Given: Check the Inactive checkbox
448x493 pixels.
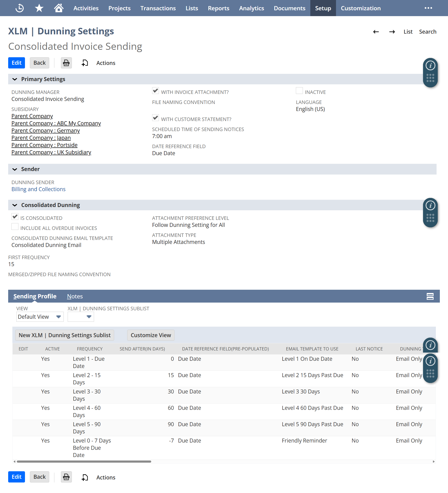Looking at the screenshot, I should tap(299, 91).
